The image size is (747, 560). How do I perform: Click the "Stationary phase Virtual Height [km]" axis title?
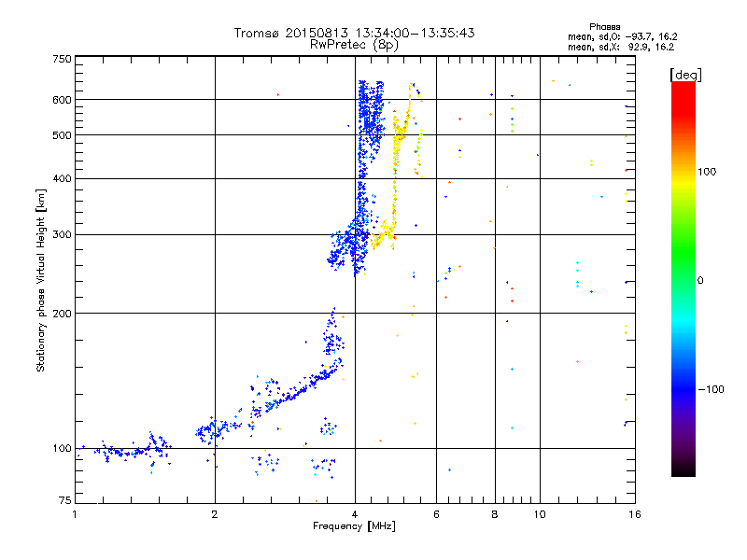point(40,281)
